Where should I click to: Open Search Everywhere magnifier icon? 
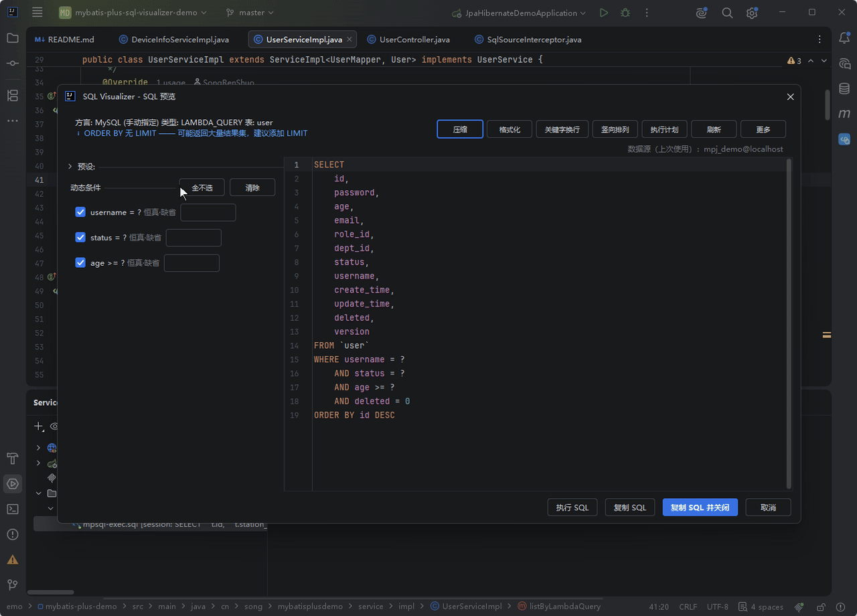[x=727, y=13]
